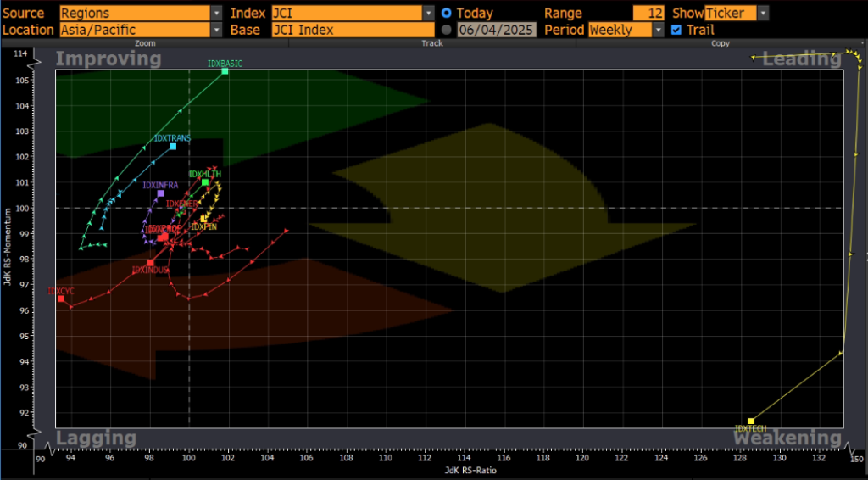Select the IDXTRANS data point marker
Screen dimensions: 868x480
click(173, 146)
